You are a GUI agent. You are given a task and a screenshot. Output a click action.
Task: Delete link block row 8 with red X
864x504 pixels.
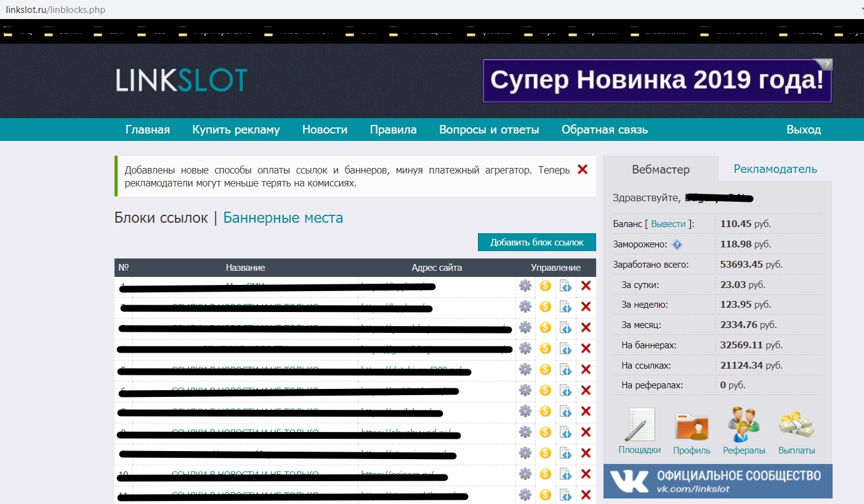[x=586, y=432]
